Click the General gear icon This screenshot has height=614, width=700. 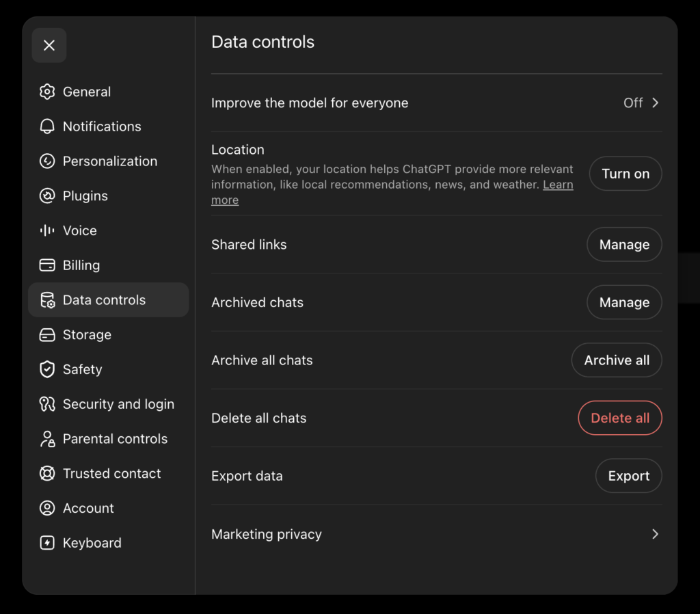[x=47, y=92]
